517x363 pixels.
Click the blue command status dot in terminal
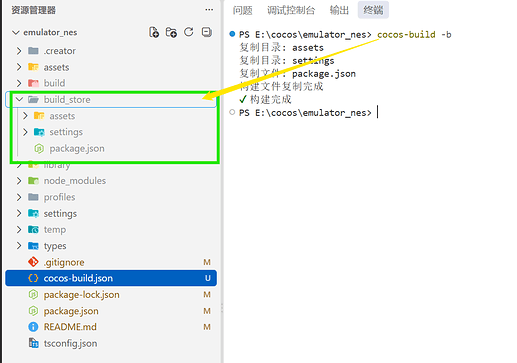pyautogui.click(x=232, y=34)
